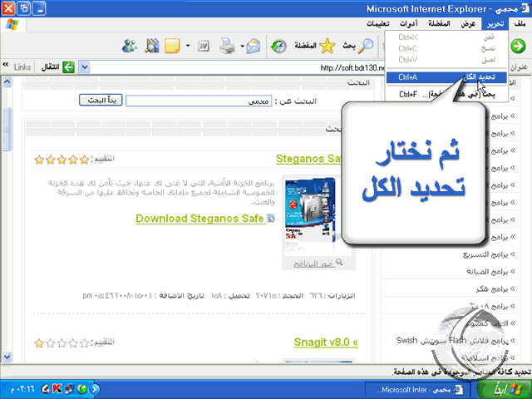Open the أدوات (Tools) menu
Image resolution: width=532 pixels, height=399 pixels.
pyautogui.click(x=408, y=24)
